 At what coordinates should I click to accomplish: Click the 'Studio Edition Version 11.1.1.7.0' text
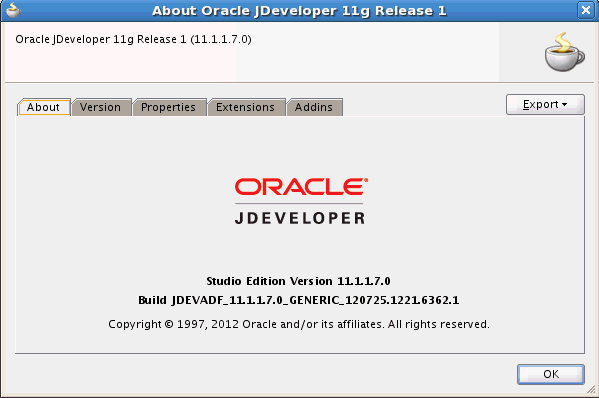coord(298,282)
